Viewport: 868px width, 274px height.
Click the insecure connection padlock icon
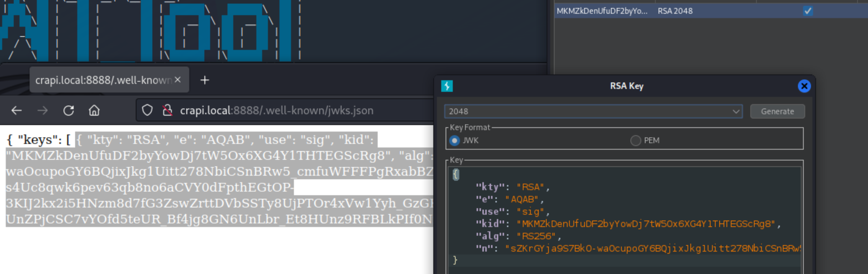point(167,110)
